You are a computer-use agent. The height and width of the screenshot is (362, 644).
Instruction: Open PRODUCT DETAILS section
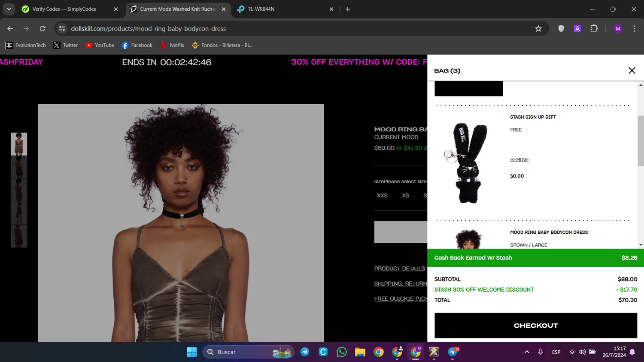400,268
